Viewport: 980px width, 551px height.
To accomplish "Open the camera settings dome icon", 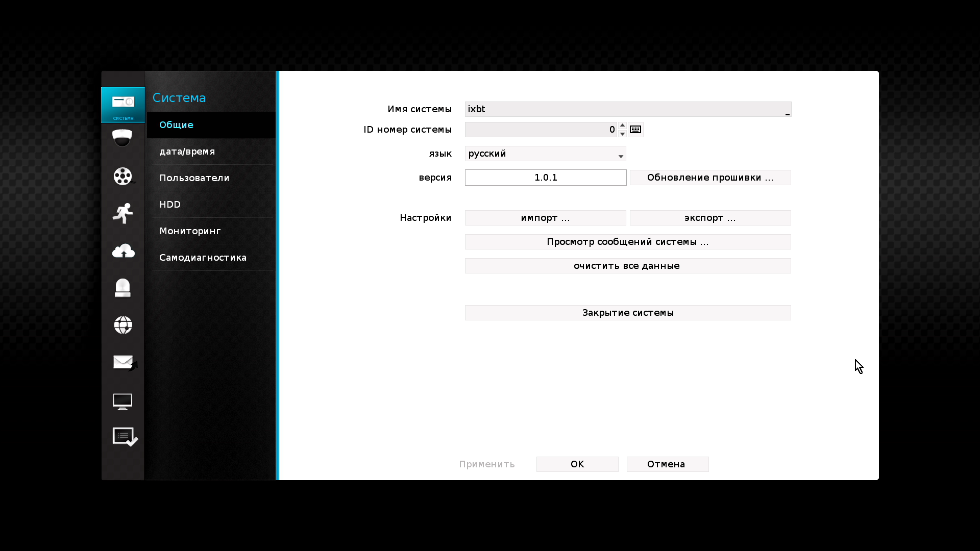I will (122, 138).
